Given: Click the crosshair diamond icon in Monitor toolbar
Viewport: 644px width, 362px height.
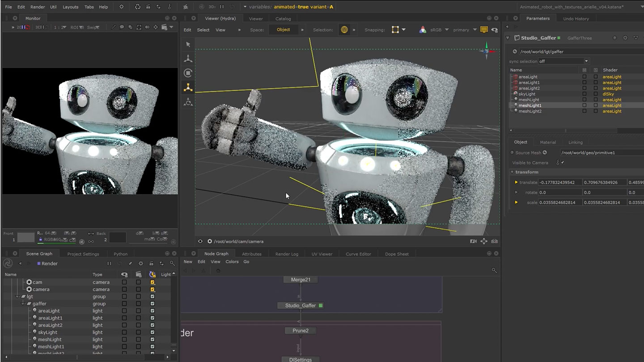Looking at the screenshot, I should [155, 27].
